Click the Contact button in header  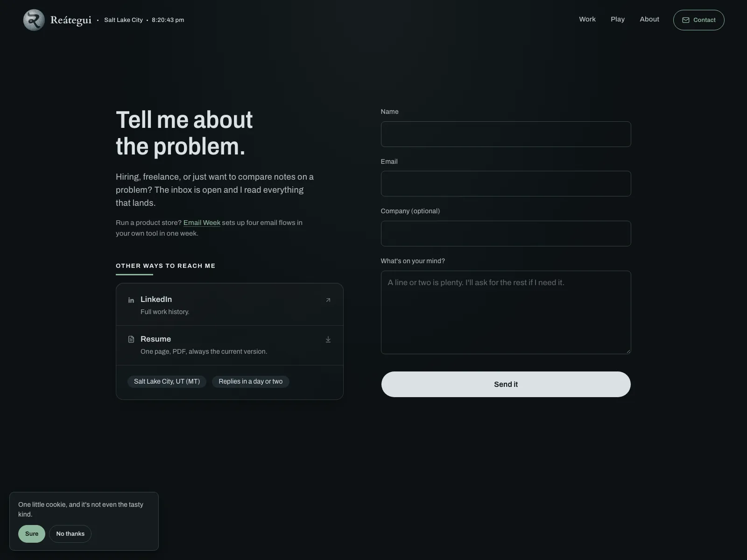pyautogui.click(x=698, y=20)
